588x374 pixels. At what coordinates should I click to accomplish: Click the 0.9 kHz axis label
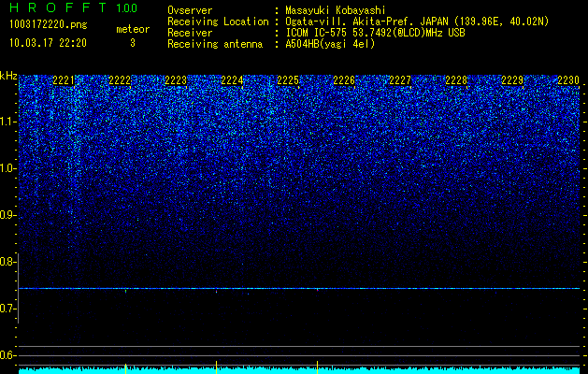(8, 215)
